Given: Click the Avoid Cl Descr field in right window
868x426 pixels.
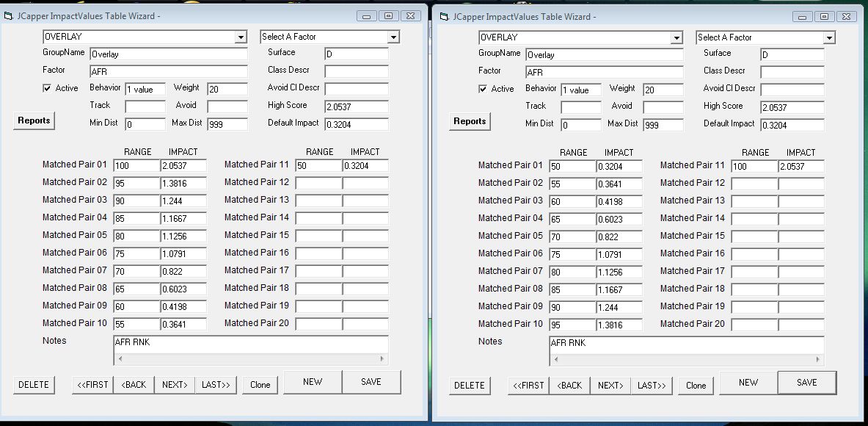Looking at the screenshot, I should coord(792,90).
